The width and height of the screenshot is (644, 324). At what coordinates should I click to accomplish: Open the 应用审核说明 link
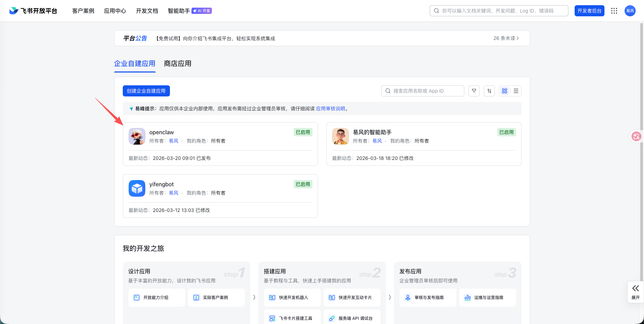coord(330,109)
